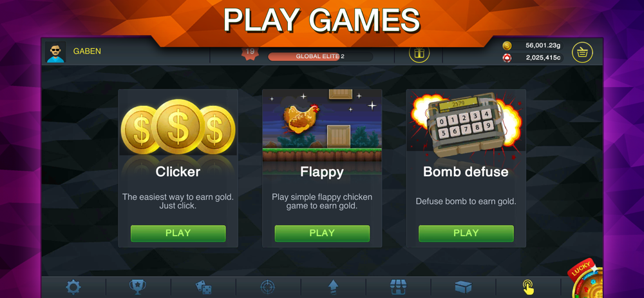The width and height of the screenshot is (644, 298).
Task: Click the gift box icon
Action: [x=419, y=54]
